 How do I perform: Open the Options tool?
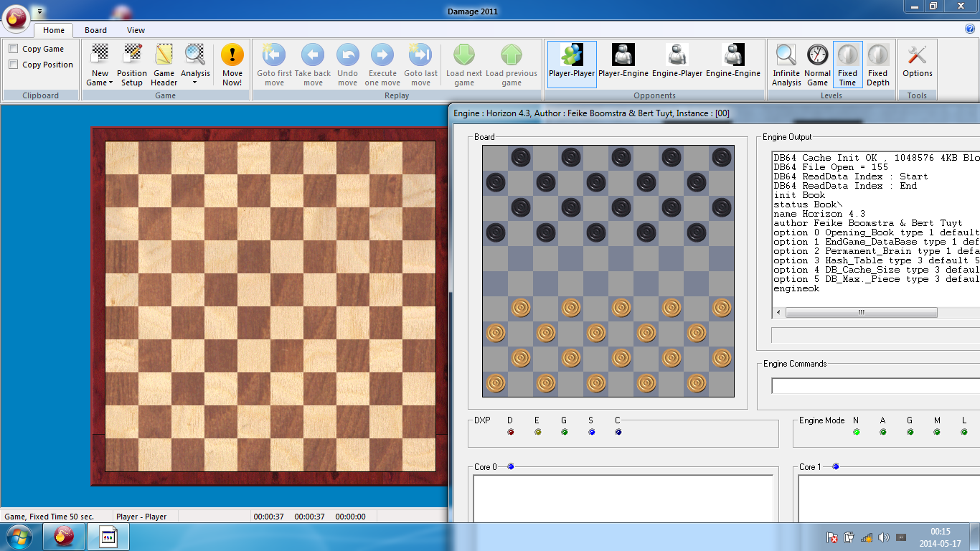[x=917, y=63]
